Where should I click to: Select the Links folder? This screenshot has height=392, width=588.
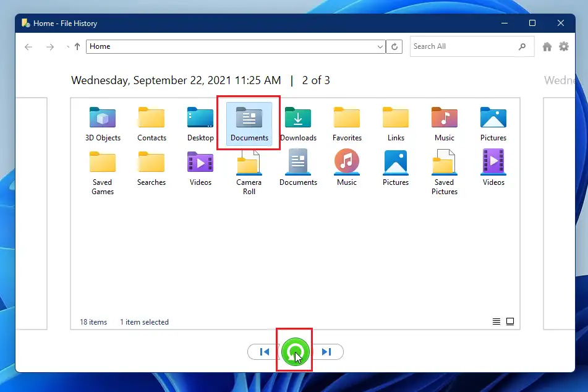(x=396, y=124)
